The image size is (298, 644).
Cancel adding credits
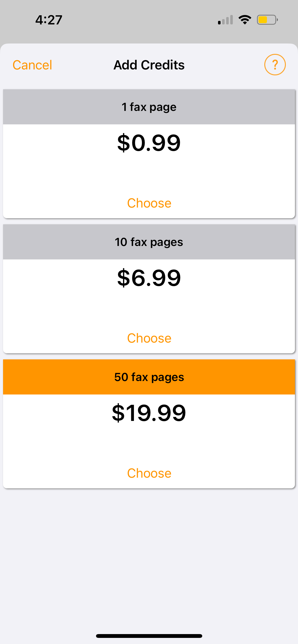tap(32, 65)
